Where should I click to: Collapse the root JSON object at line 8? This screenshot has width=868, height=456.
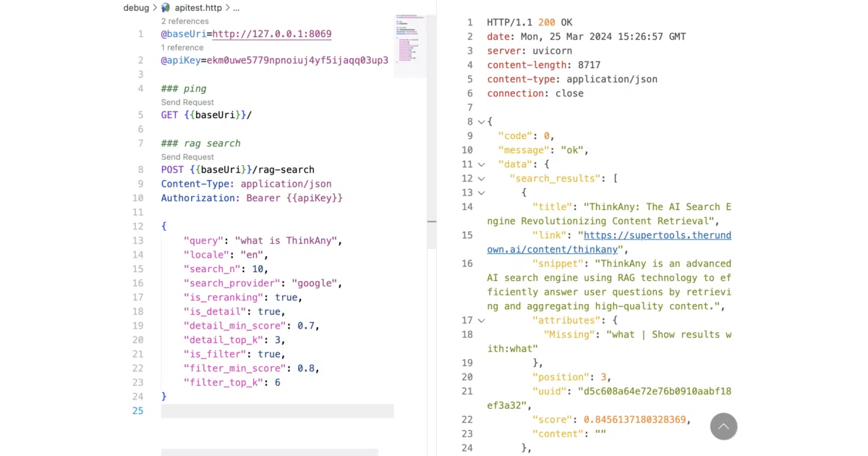[482, 122]
